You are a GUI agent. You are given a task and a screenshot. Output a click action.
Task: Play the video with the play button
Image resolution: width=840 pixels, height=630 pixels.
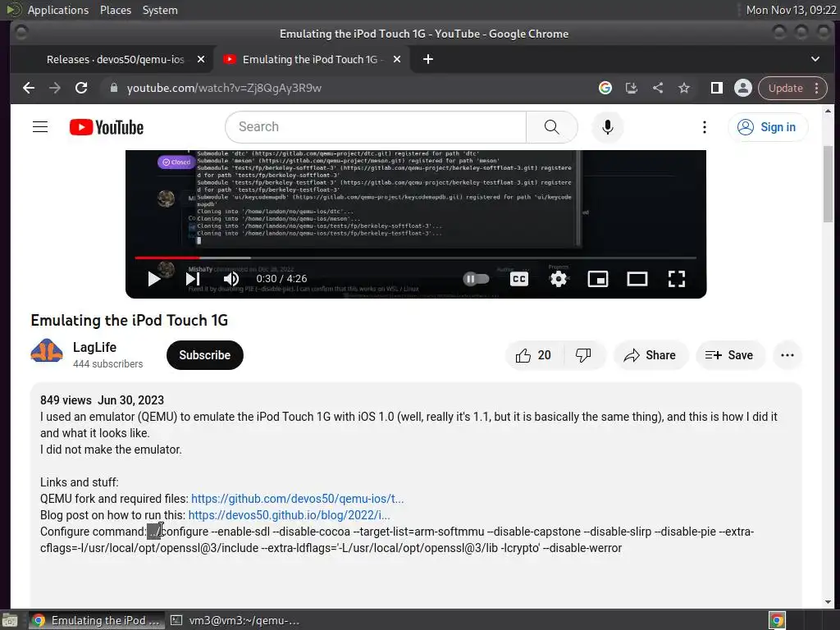[153, 279]
